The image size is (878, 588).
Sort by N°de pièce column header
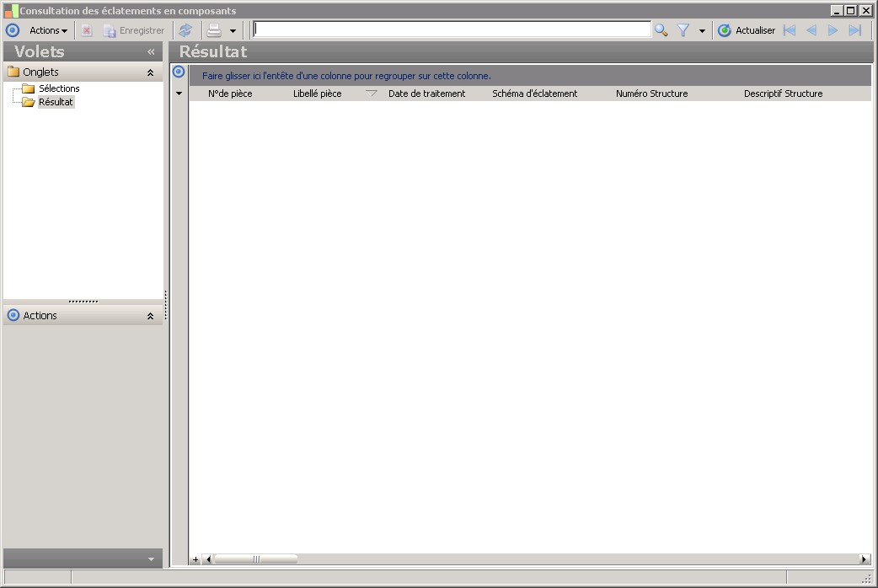point(230,94)
